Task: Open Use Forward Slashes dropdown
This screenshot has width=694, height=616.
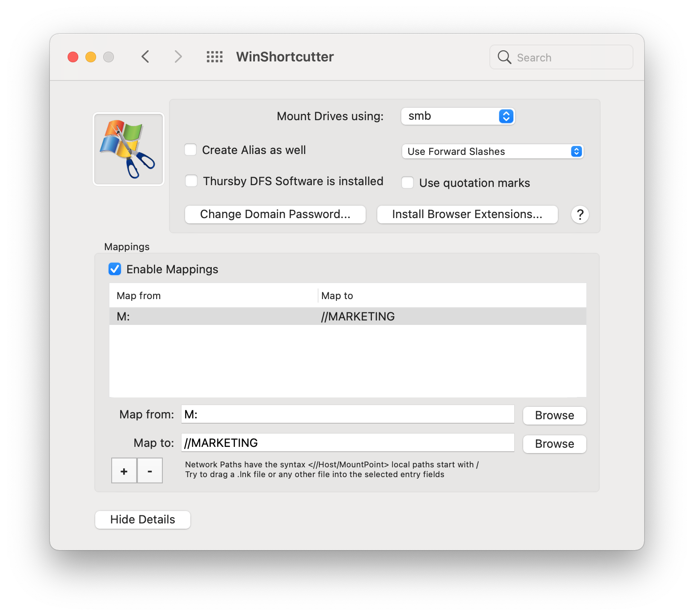Action: click(x=492, y=151)
